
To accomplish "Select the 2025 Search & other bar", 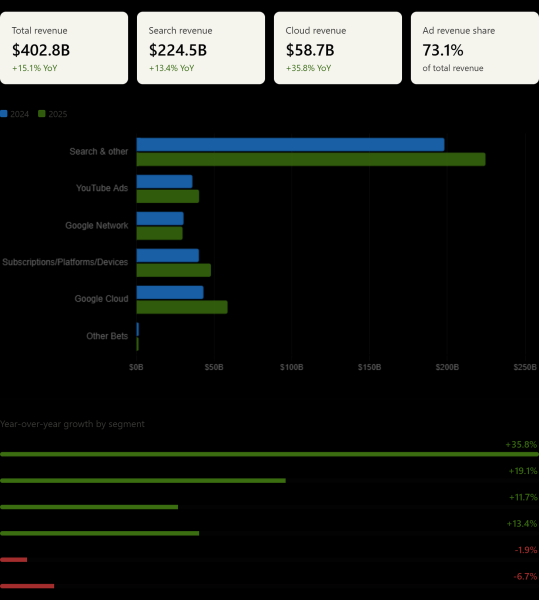I will (x=311, y=159).
